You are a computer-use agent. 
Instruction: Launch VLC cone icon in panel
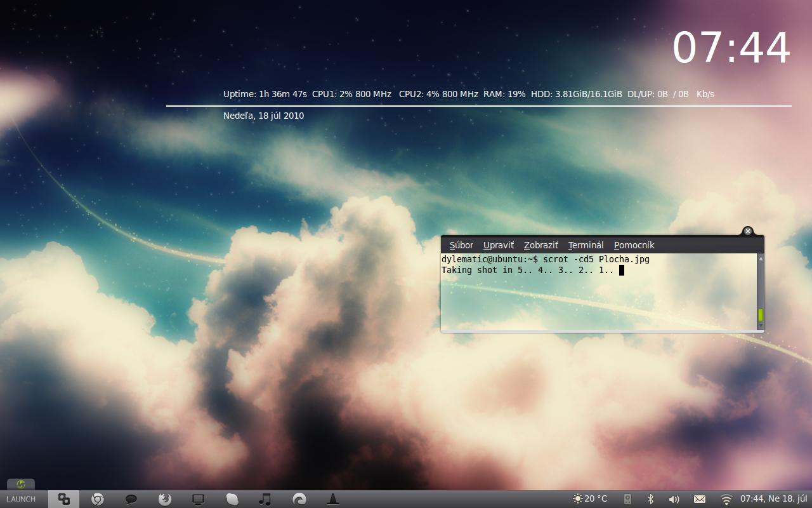click(332, 499)
